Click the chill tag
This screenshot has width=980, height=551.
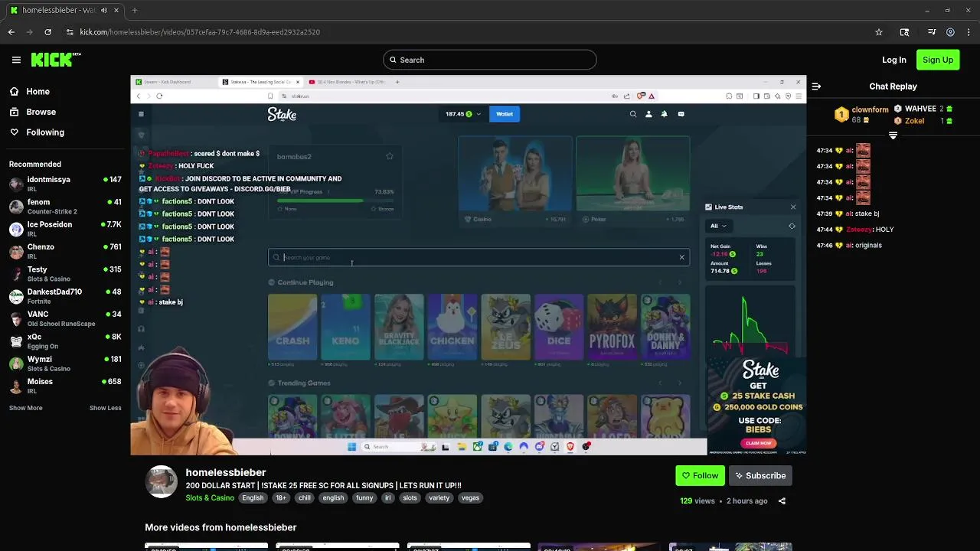(305, 497)
